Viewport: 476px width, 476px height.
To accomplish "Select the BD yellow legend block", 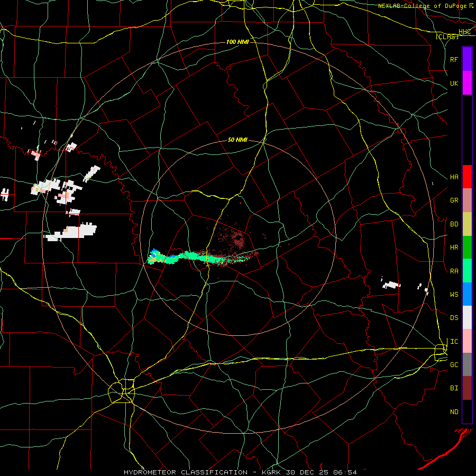I will (467, 224).
